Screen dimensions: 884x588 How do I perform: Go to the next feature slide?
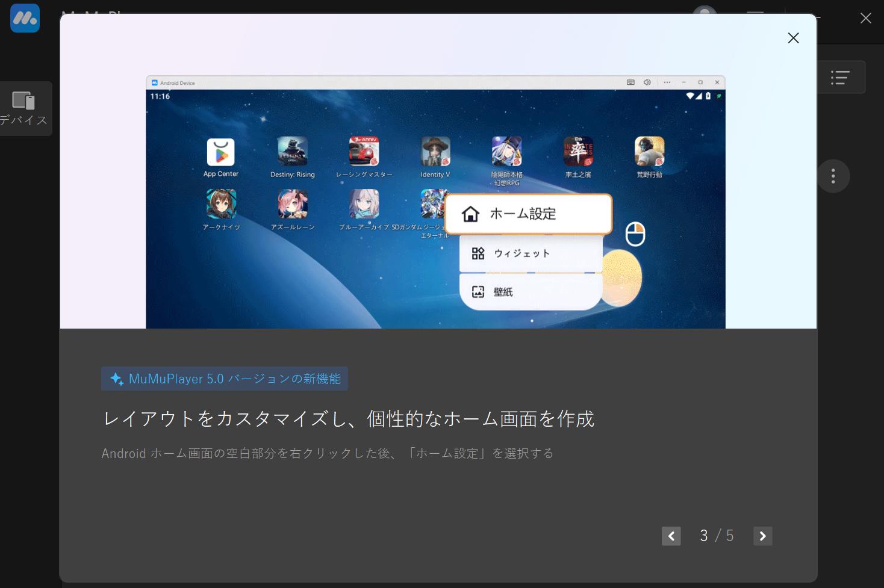point(762,536)
